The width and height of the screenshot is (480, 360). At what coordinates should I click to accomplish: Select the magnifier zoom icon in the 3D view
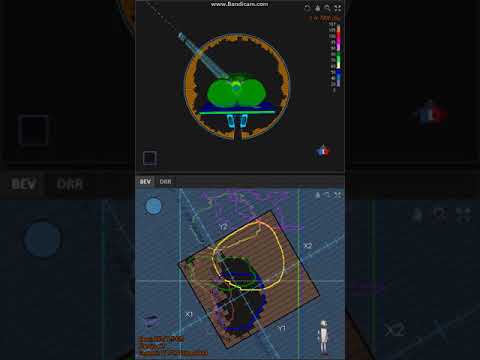pyautogui.click(x=327, y=8)
